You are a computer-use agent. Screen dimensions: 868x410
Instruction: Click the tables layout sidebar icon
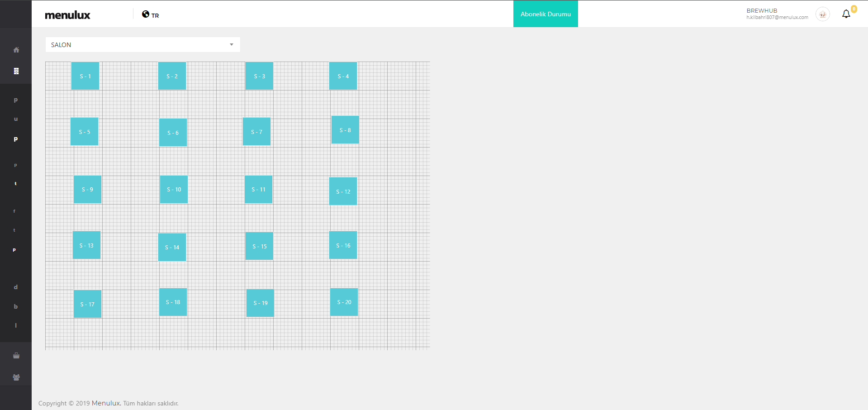click(16, 71)
